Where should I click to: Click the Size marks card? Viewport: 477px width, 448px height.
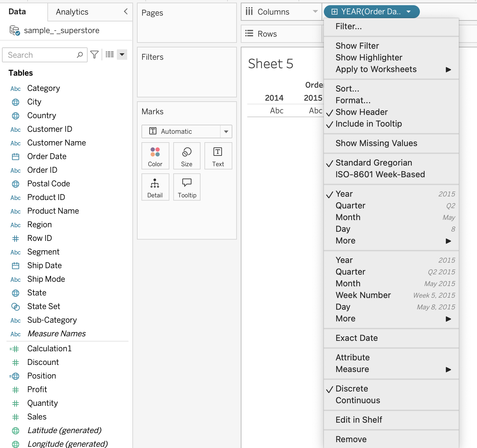pos(187,156)
